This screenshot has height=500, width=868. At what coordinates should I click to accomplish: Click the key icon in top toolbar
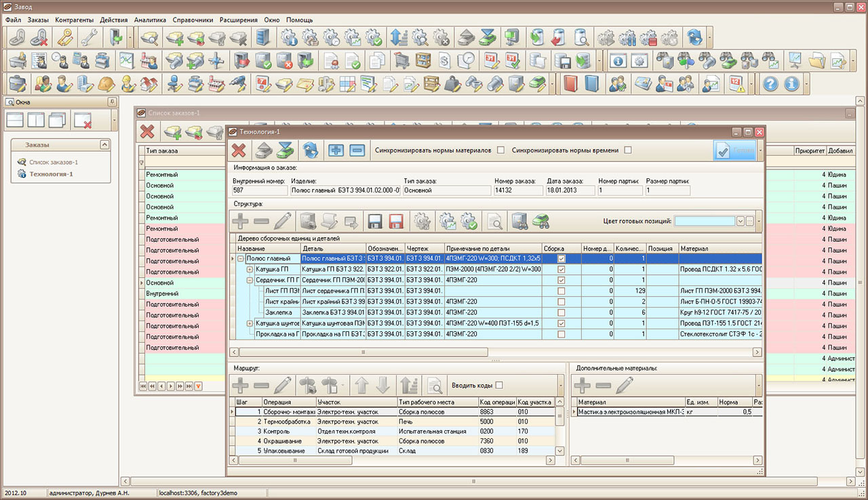pyautogui.click(x=64, y=37)
